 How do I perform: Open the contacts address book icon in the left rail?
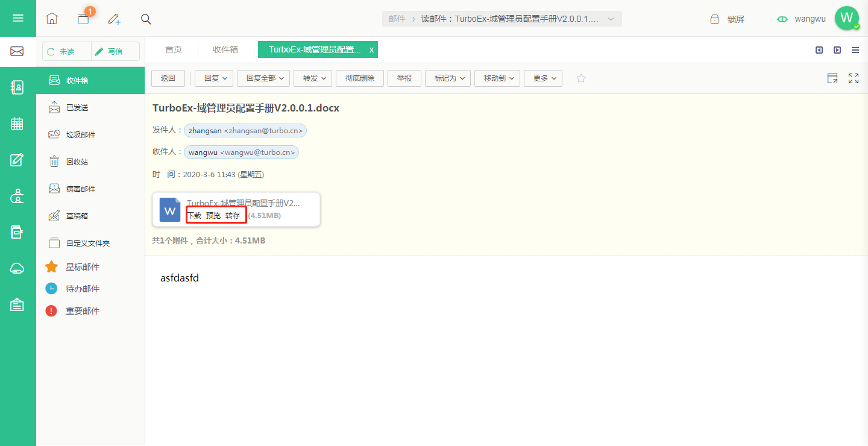(x=17, y=88)
